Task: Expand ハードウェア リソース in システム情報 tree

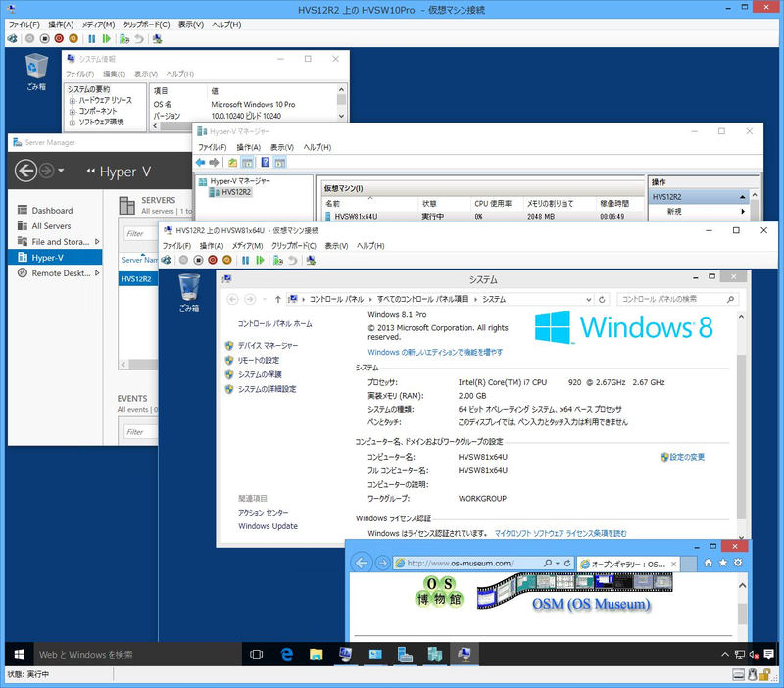Action: (x=73, y=101)
